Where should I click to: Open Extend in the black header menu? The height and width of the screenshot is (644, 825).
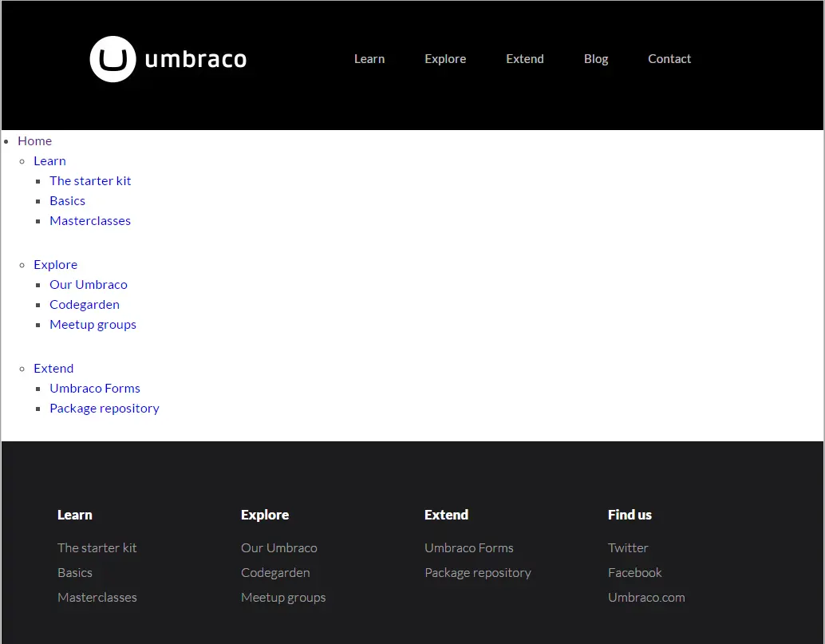click(x=525, y=59)
